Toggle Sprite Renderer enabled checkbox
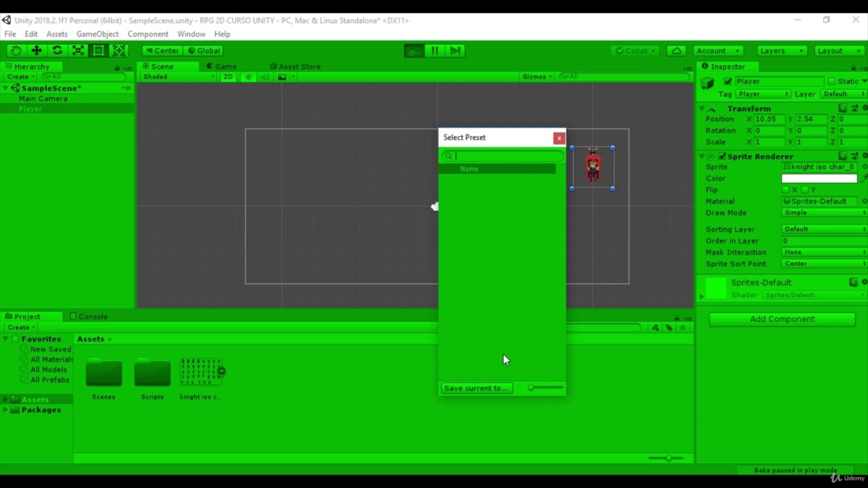The image size is (868, 488). click(722, 157)
